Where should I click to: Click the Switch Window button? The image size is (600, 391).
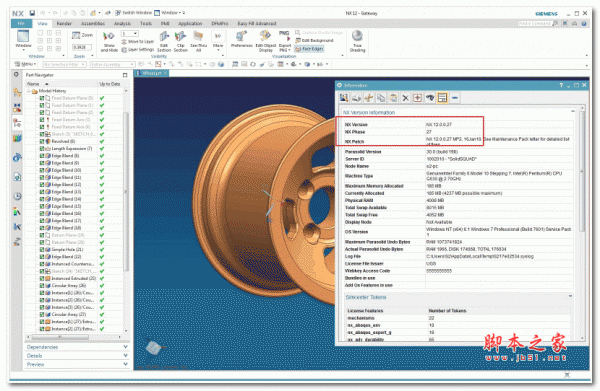point(133,13)
